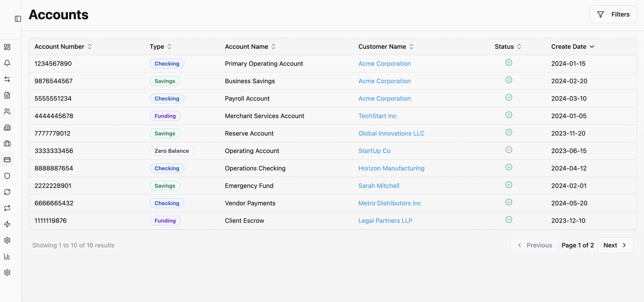The height and width of the screenshot is (302, 644).
Task: Click active status icon for account 1234567890
Action: pos(509,62)
